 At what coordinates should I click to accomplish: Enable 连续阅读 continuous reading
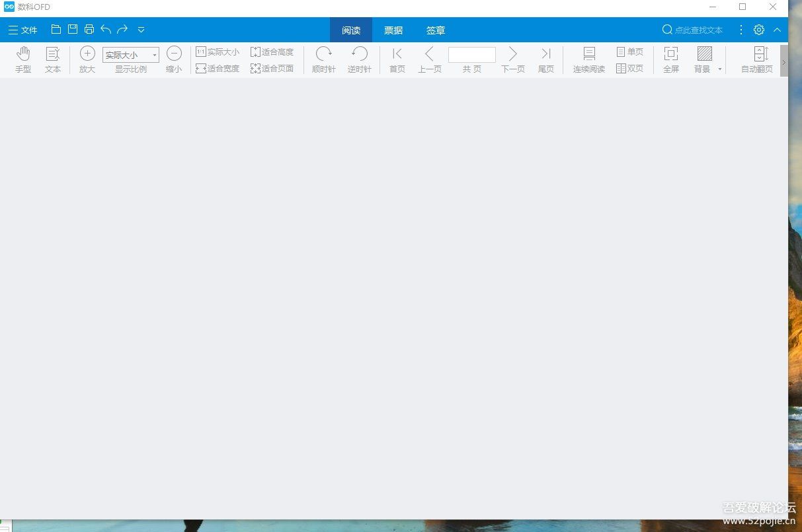[589, 59]
